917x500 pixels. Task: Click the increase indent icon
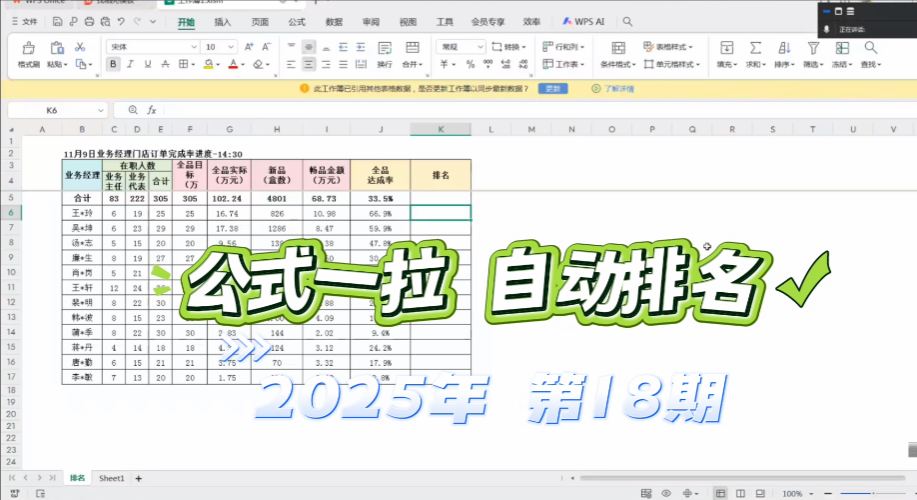click(x=361, y=47)
